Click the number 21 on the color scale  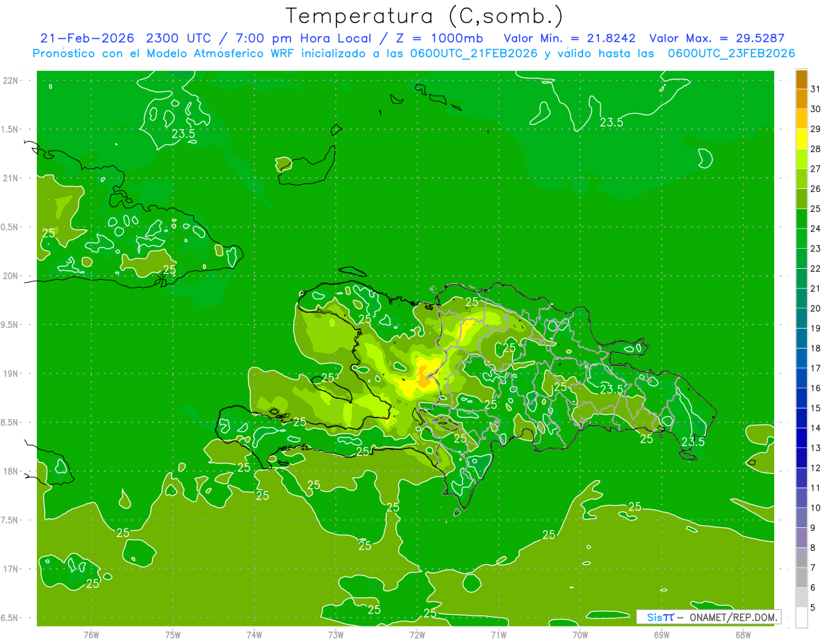click(x=815, y=288)
